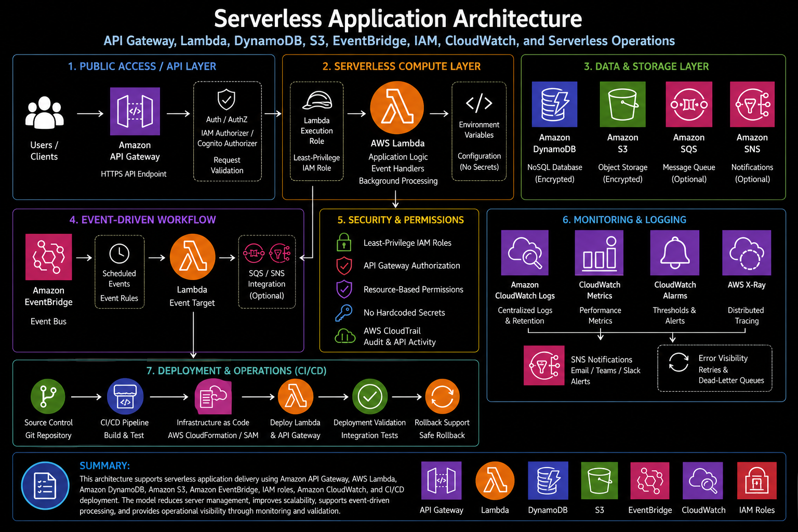
Task: Select the Lambda Execution Role hard hat icon
Action: pos(317,101)
